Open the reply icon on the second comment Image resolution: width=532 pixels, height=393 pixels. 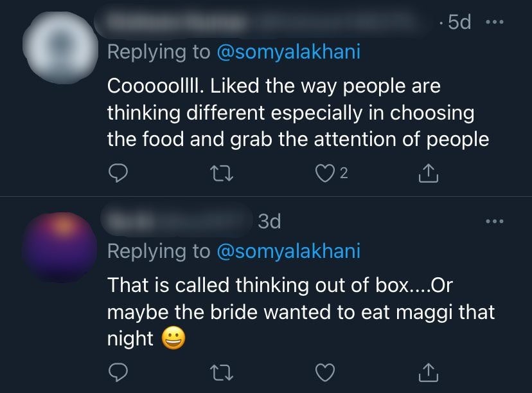118,372
